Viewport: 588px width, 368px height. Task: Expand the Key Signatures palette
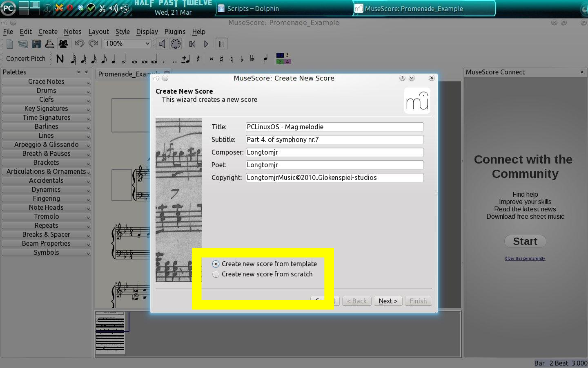click(46, 108)
